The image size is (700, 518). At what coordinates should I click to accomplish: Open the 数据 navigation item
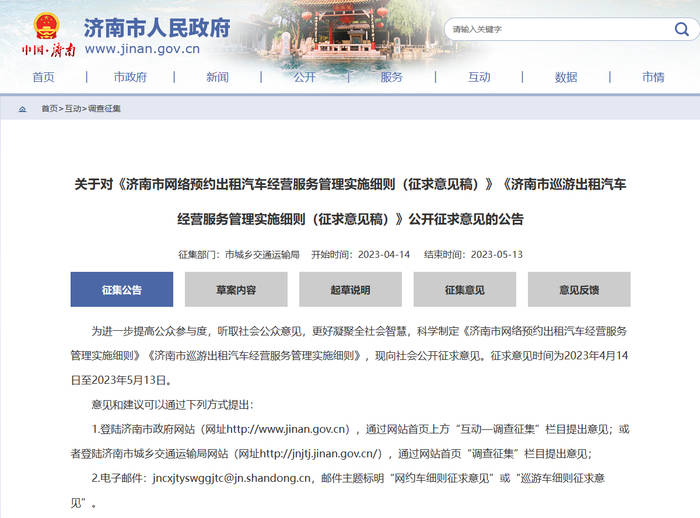click(x=566, y=77)
